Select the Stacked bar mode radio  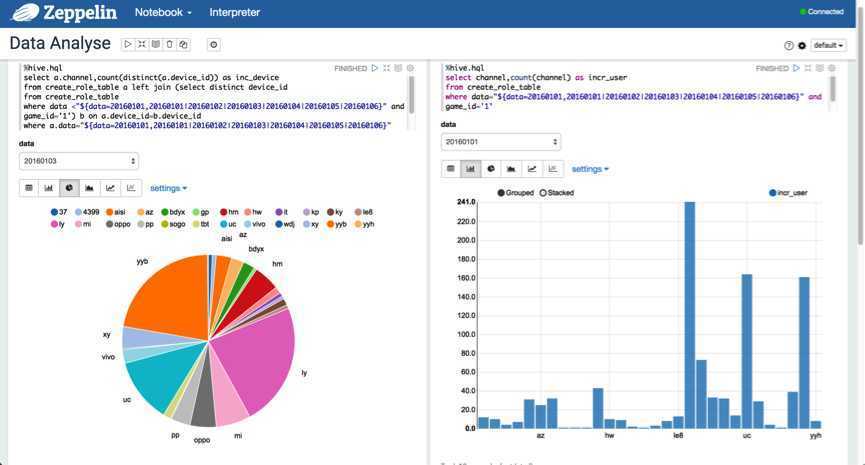pos(557,193)
